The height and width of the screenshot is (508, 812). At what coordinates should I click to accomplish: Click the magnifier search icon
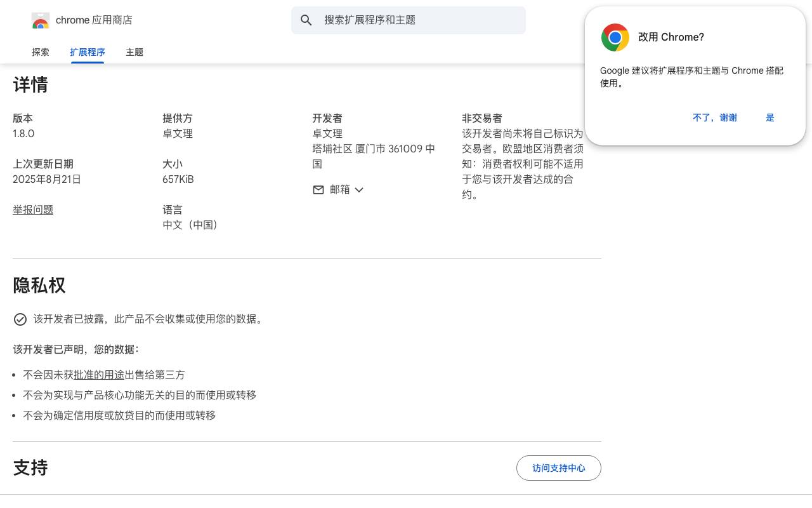coord(306,20)
